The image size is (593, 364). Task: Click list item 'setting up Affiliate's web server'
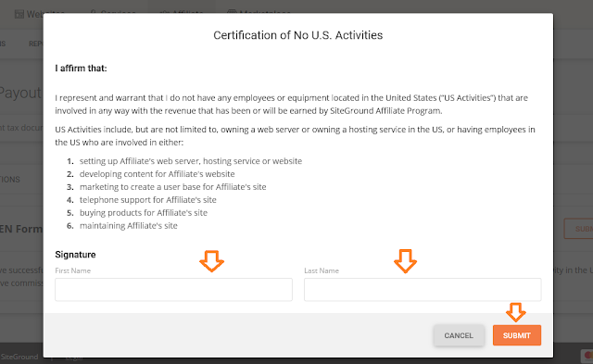click(191, 161)
